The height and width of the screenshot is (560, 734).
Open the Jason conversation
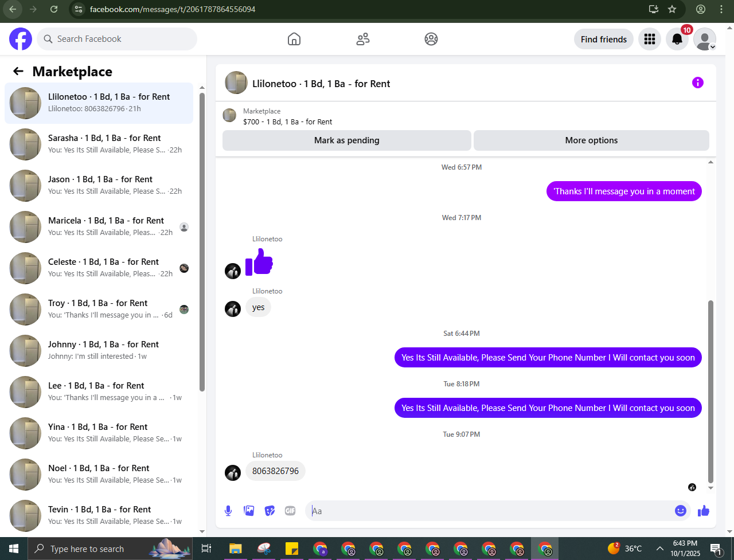99,186
